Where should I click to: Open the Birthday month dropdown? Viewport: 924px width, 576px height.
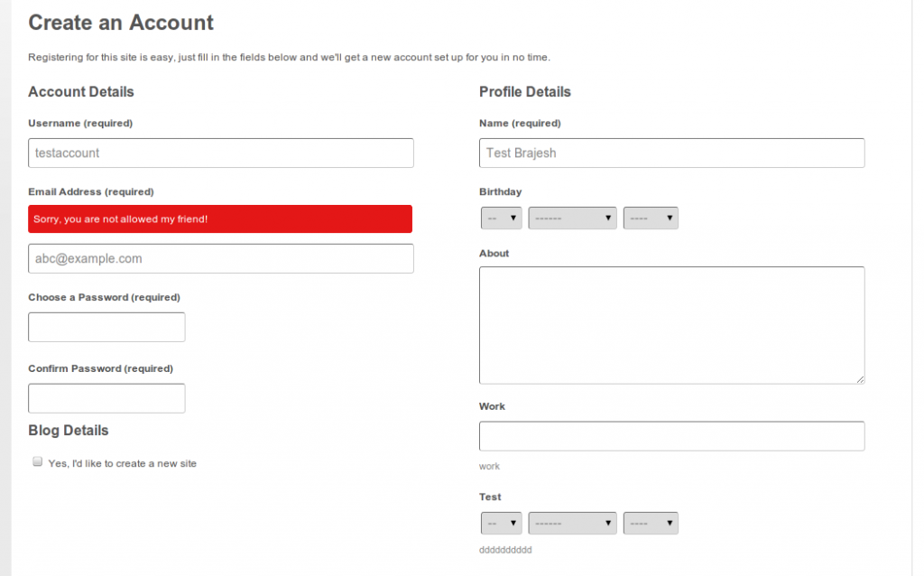click(x=572, y=218)
